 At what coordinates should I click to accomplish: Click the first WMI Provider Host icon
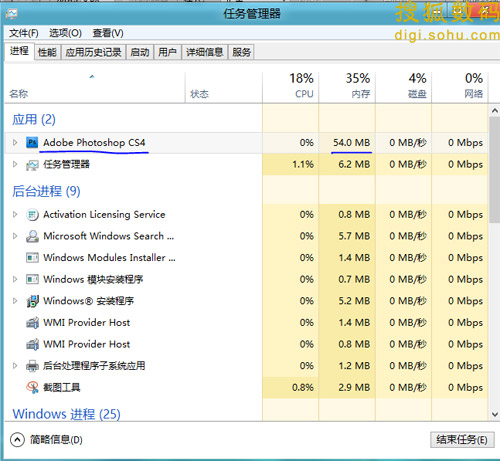point(32,323)
